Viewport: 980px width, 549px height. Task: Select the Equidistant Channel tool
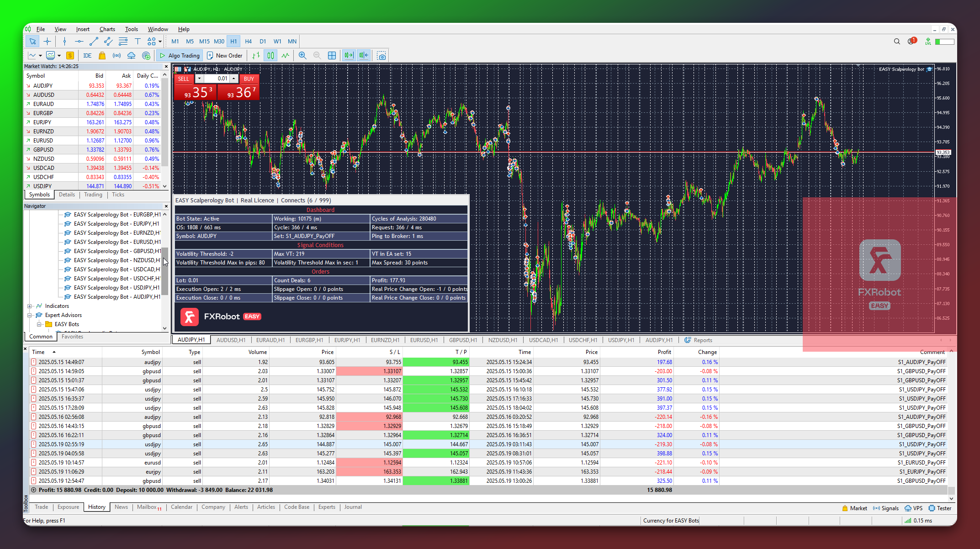point(108,42)
